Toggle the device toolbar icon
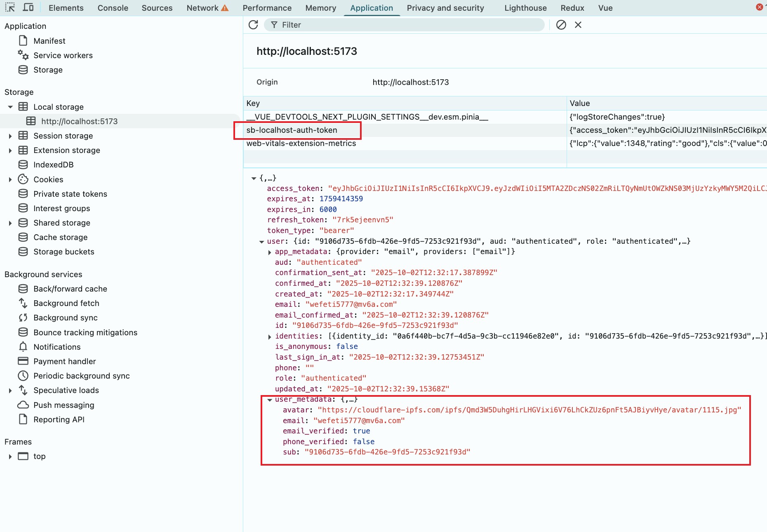Viewport: 767px width, 532px height. 28,7
